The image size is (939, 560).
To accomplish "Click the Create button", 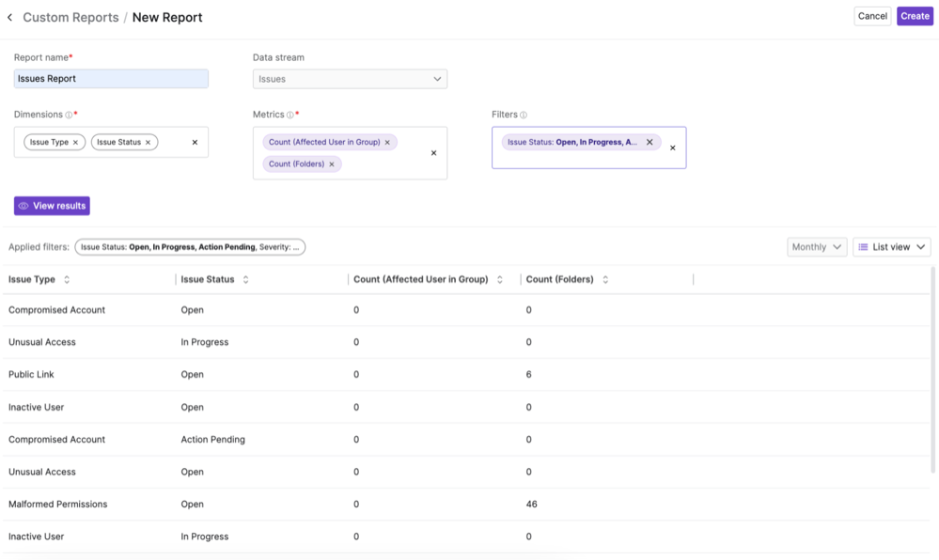I will pos(914,16).
